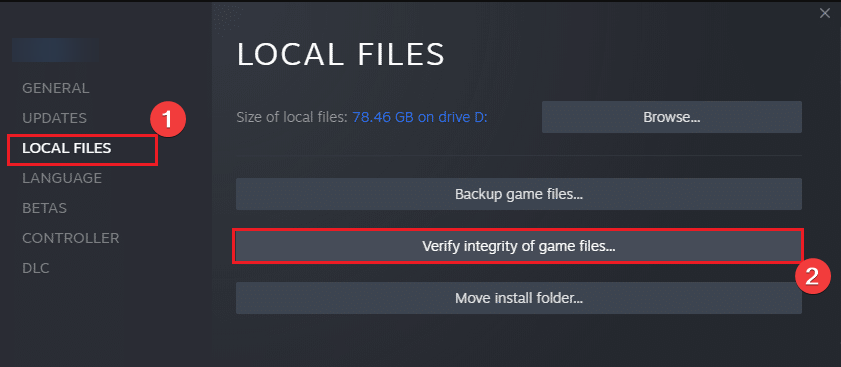Click Backup game files... button

[x=519, y=194]
